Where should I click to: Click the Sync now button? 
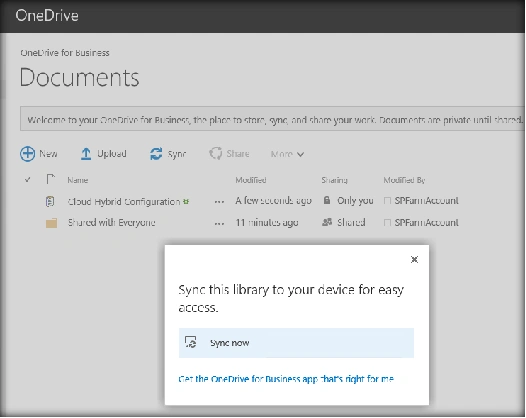coord(296,343)
